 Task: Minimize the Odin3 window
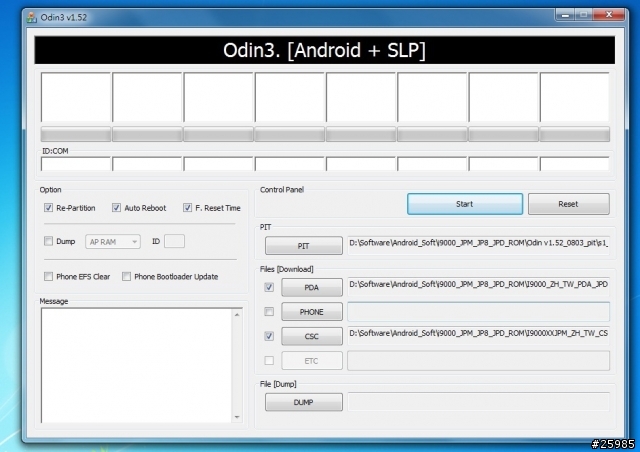(565, 15)
